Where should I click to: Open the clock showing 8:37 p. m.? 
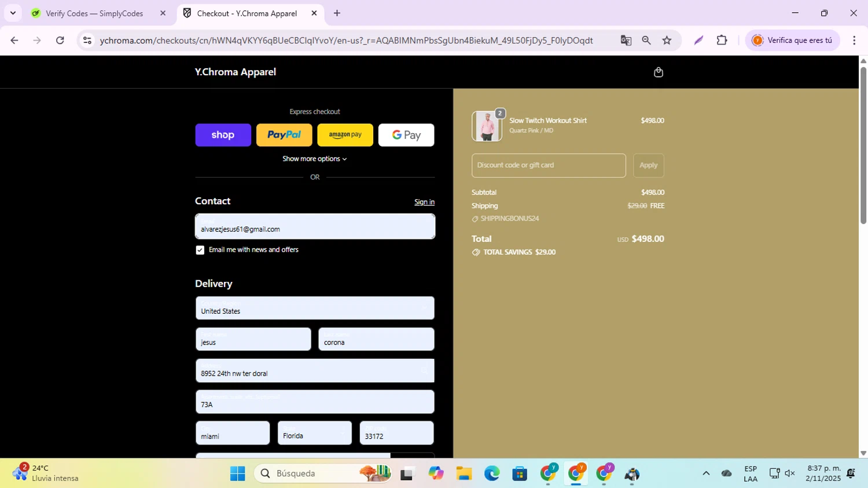(824, 474)
